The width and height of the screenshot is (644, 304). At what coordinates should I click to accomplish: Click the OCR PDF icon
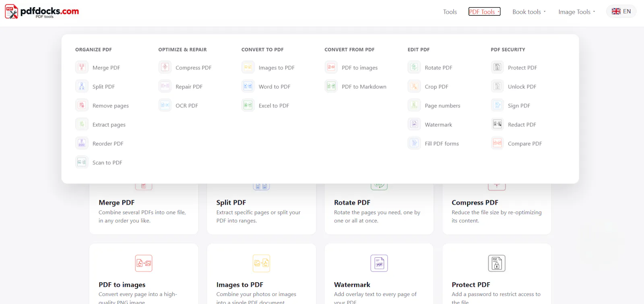coord(165,105)
